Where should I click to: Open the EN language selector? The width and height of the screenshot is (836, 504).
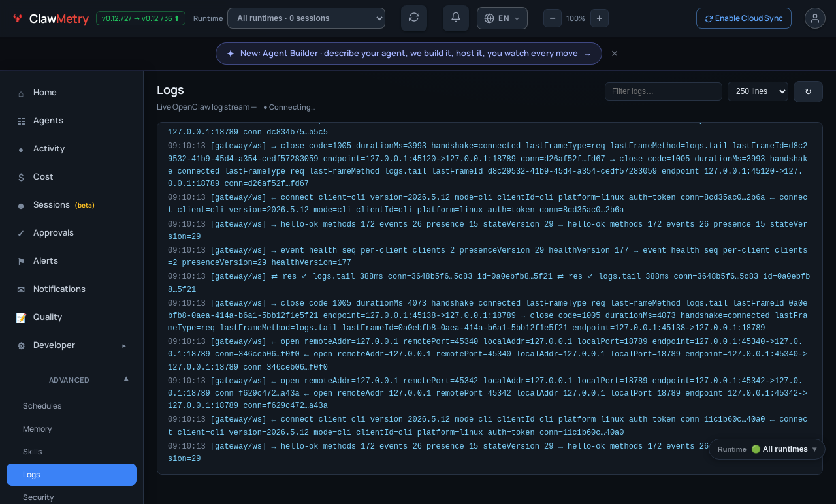click(x=502, y=18)
